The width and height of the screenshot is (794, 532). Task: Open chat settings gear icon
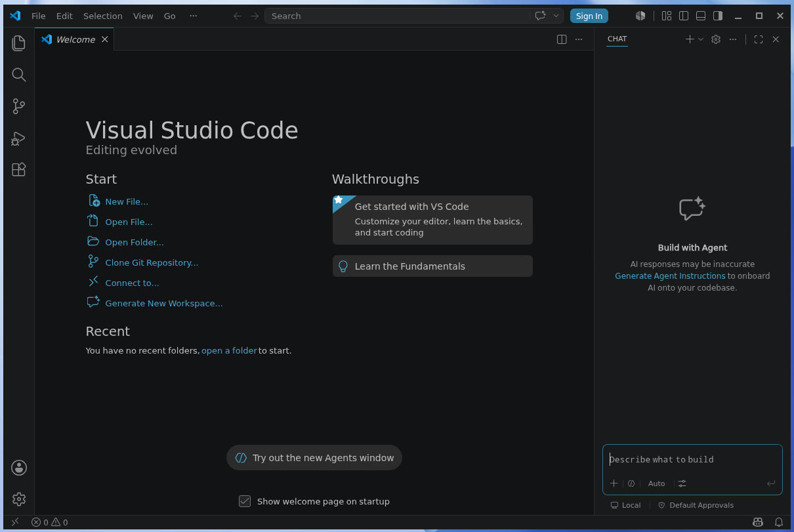[x=716, y=39]
